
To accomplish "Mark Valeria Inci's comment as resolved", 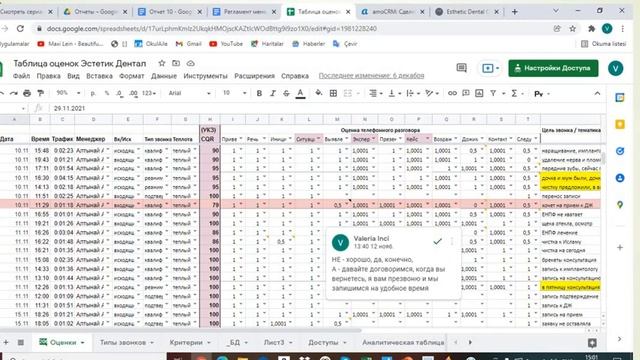I will pos(437,242).
